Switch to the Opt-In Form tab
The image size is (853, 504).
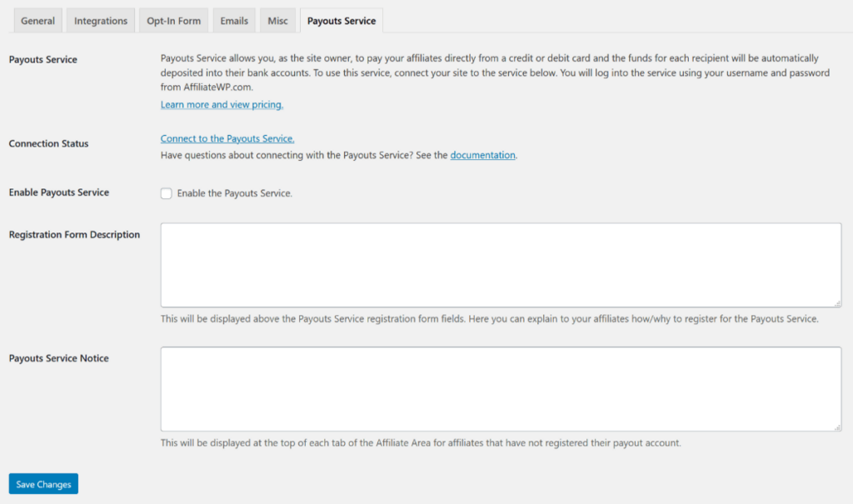point(173,20)
